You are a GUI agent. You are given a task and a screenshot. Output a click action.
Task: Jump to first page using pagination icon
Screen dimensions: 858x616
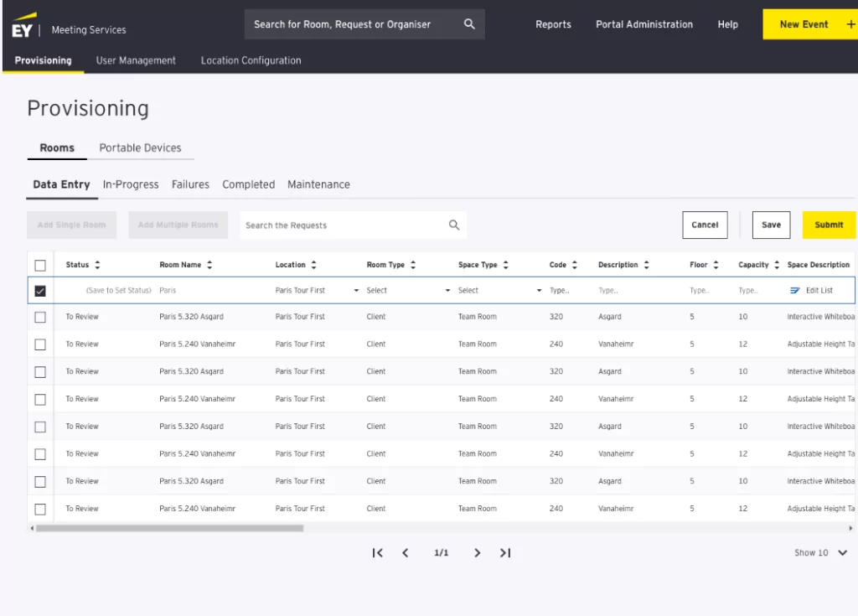(377, 552)
